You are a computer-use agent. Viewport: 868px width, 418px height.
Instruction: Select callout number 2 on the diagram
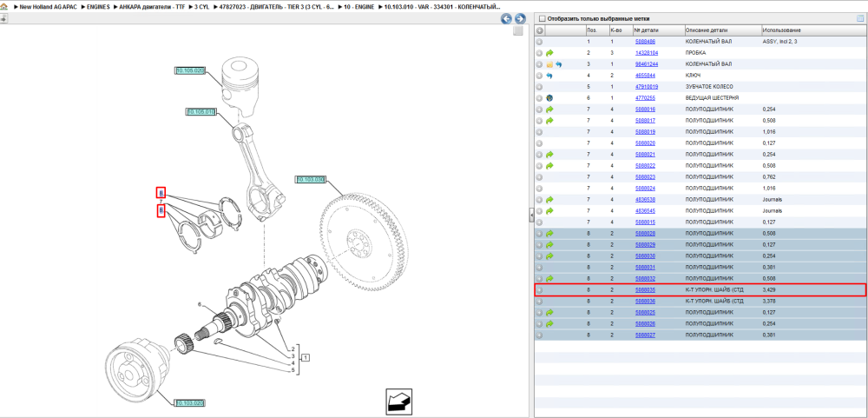[x=293, y=348]
